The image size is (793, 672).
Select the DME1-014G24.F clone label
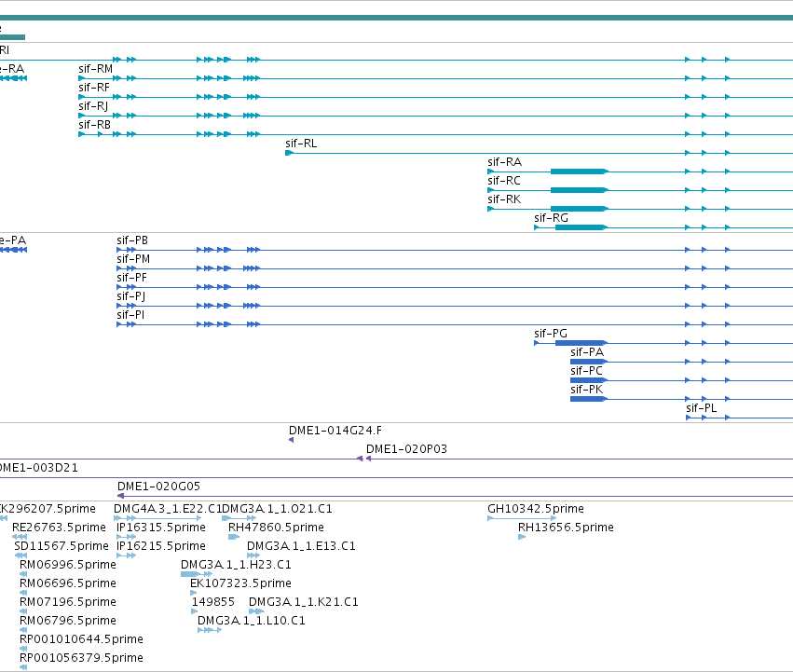[x=335, y=431]
